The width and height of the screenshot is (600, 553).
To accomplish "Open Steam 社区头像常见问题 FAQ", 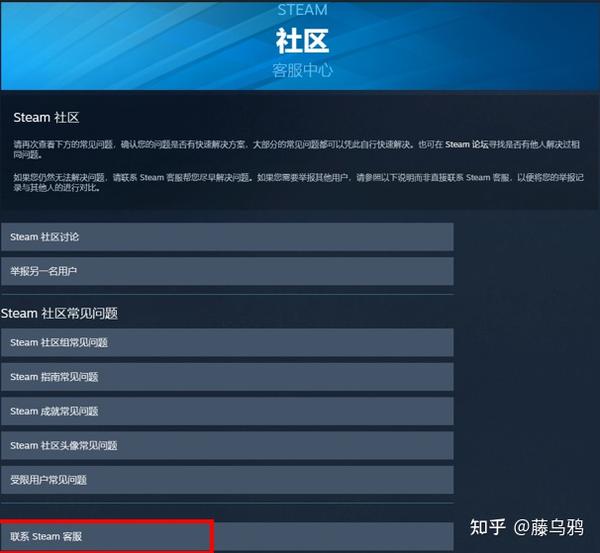I will click(227, 446).
